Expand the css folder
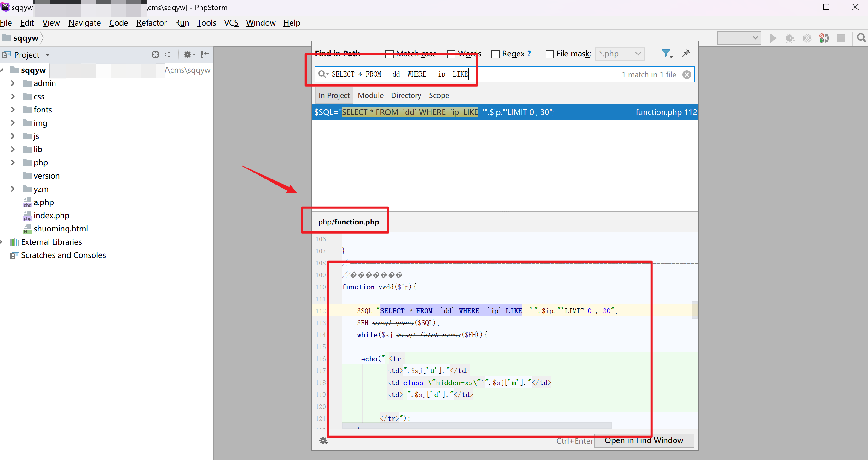Screen dimensions: 868x460 coord(13,97)
